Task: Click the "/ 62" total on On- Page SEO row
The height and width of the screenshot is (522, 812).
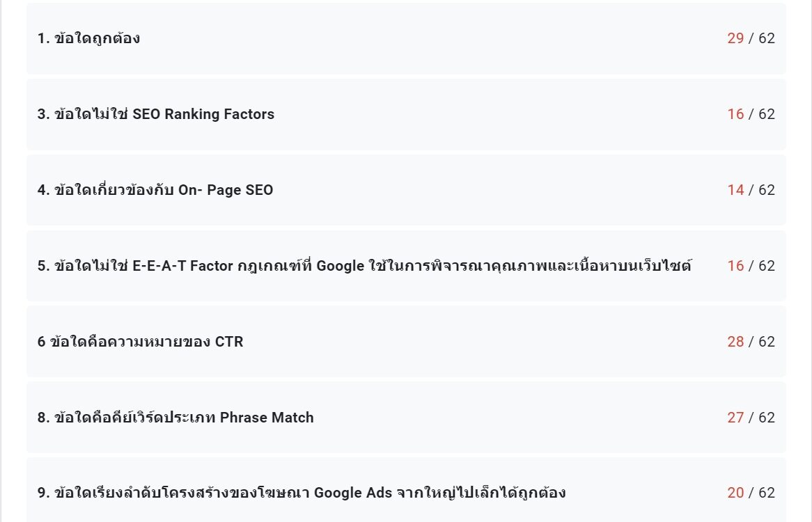Action: (x=762, y=190)
